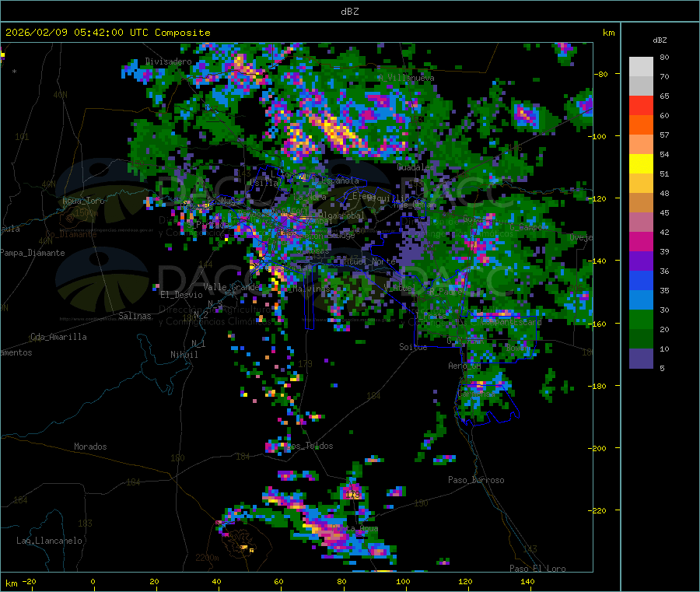This screenshot has height=592, width=700.
Task: Click the -80 tick on the vertical axis
Action: coord(601,74)
